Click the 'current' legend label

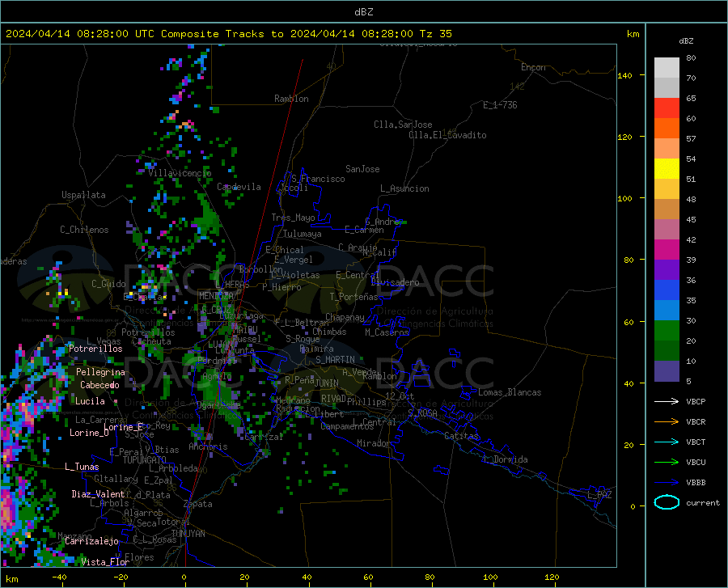pyautogui.click(x=702, y=502)
